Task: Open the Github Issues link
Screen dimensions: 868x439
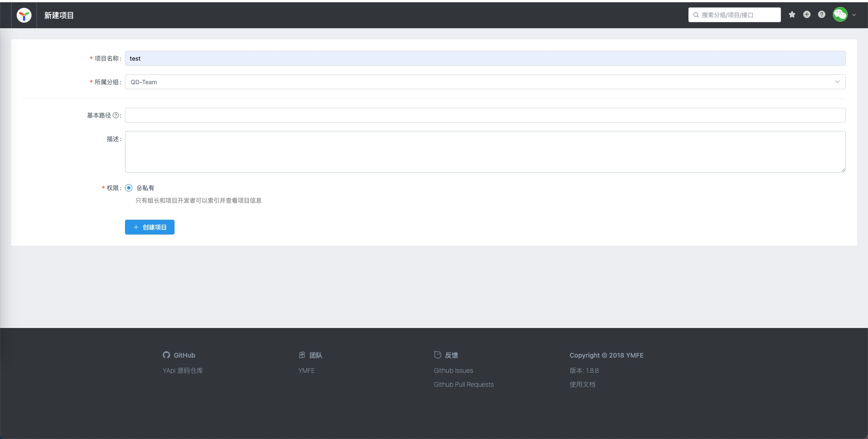Action: coord(453,371)
